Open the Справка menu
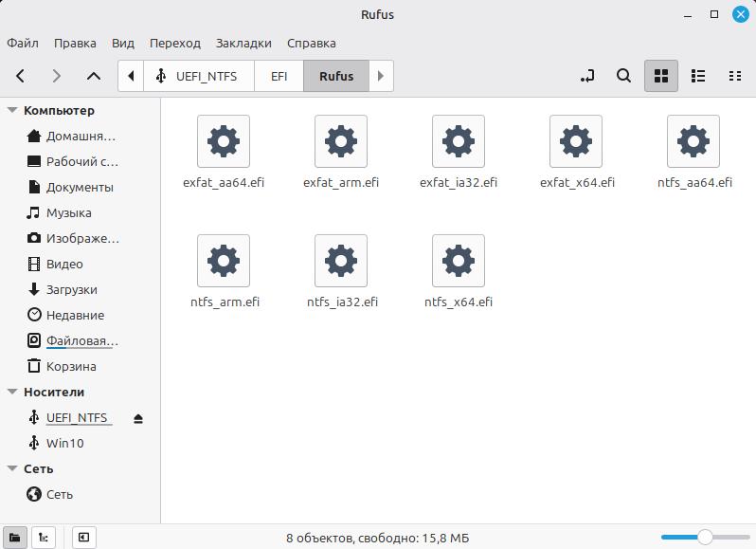Viewport: 756px width, 549px height. click(312, 43)
